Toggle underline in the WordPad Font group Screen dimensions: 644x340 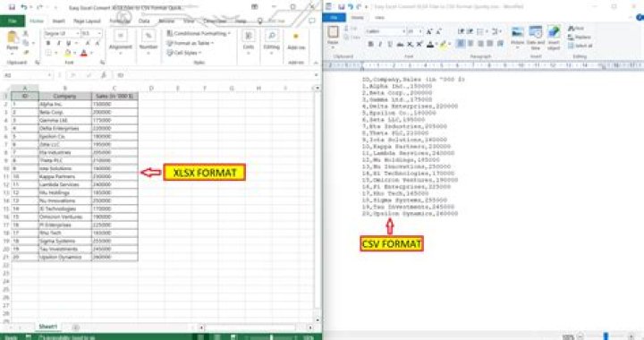click(390, 44)
